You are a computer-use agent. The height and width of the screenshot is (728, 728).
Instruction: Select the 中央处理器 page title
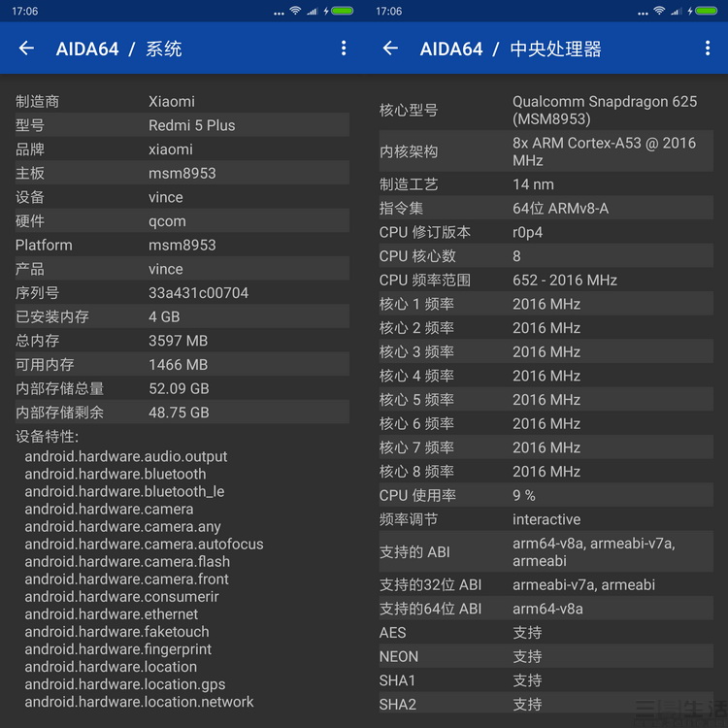pyautogui.click(x=555, y=49)
